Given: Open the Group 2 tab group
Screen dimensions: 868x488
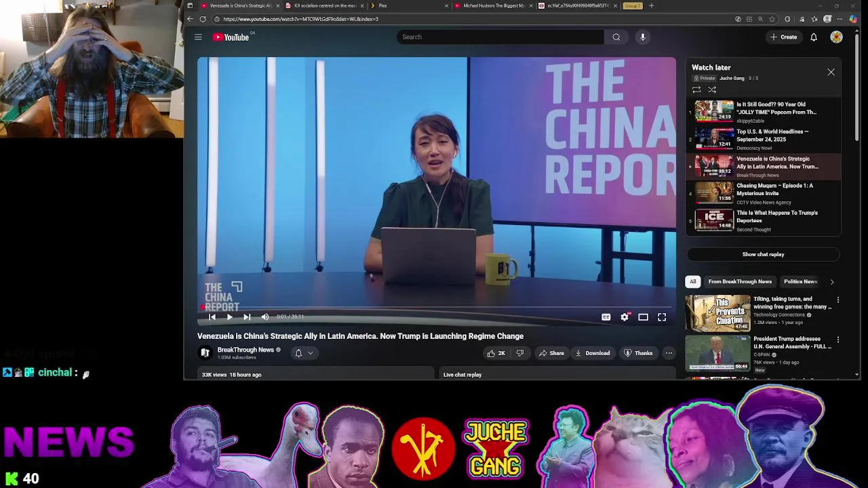Looking at the screenshot, I should pos(632,5).
